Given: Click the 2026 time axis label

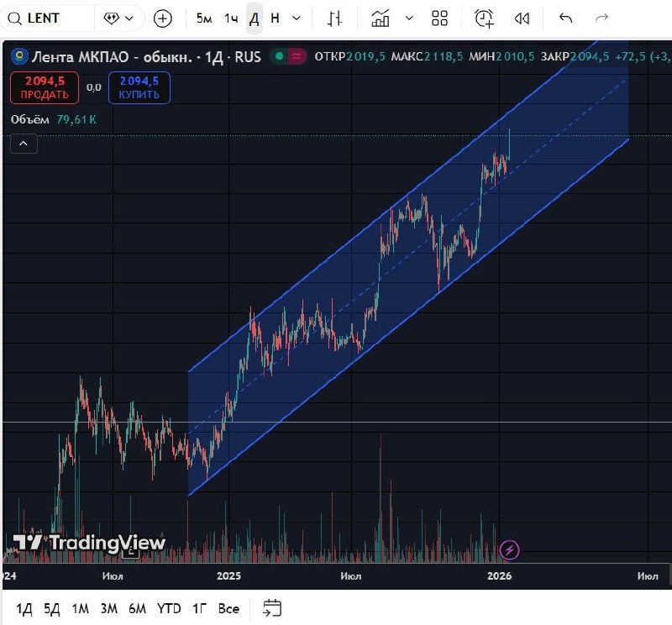Looking at the screenshot, I should [499, 575].
